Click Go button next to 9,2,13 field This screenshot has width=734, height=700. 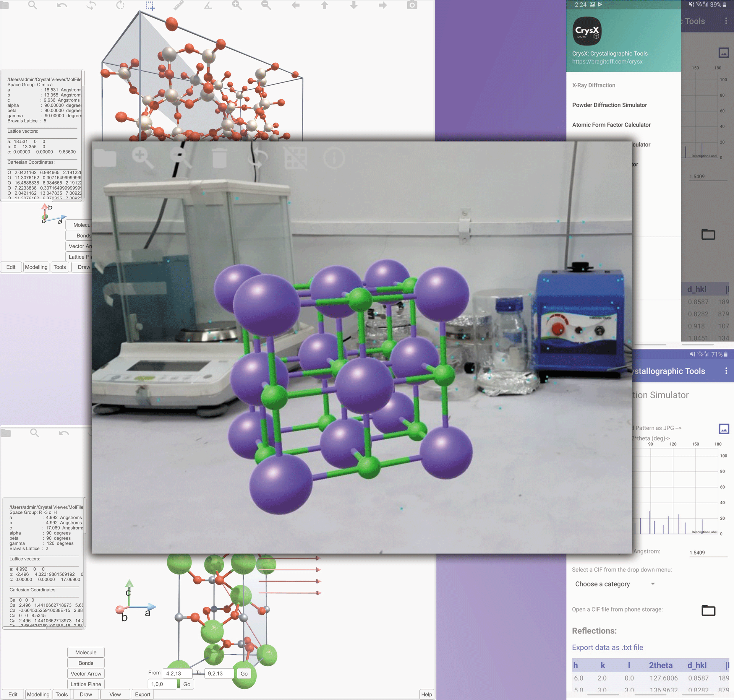pyautogui.click(x=244, y=674)
